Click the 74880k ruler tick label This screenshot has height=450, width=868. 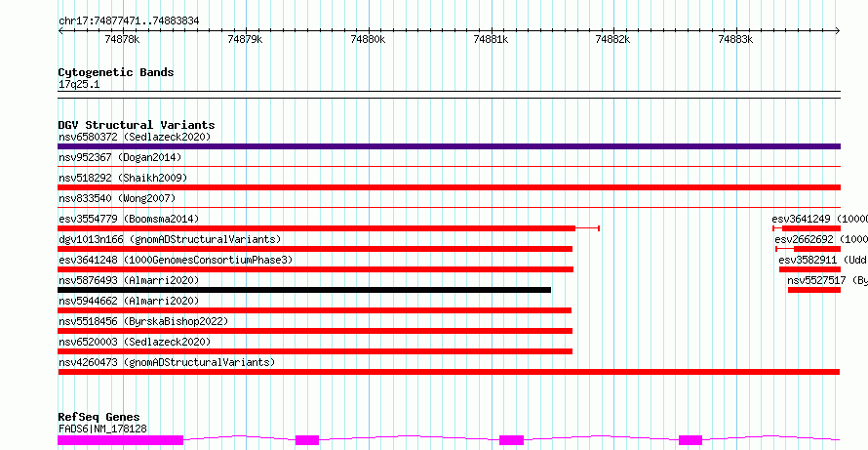point(368,39)
